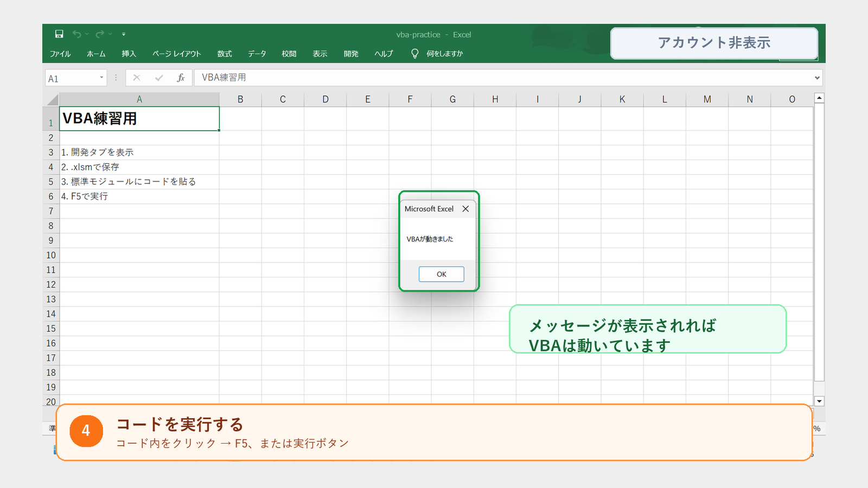
Task: Click the 何をしますか search field
Action: coord(444,54)
